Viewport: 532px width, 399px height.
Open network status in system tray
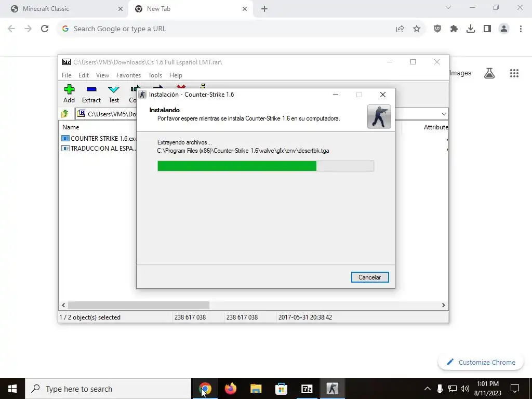coord(453,389)
